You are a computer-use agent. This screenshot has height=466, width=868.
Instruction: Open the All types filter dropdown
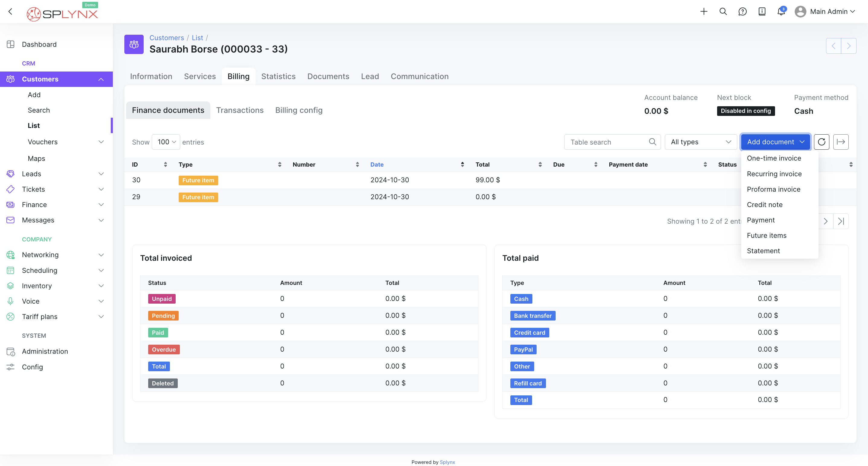(700, 142)
